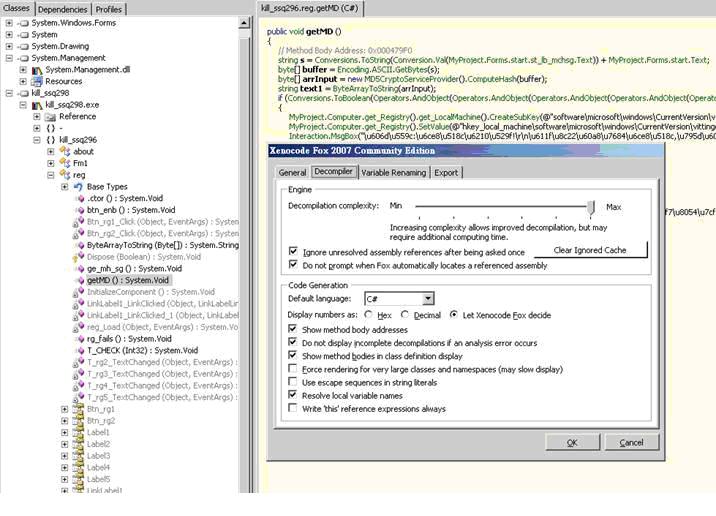Collapse the reg class node
This screenshot has width=716, height=516.
(x=51, y=175)
